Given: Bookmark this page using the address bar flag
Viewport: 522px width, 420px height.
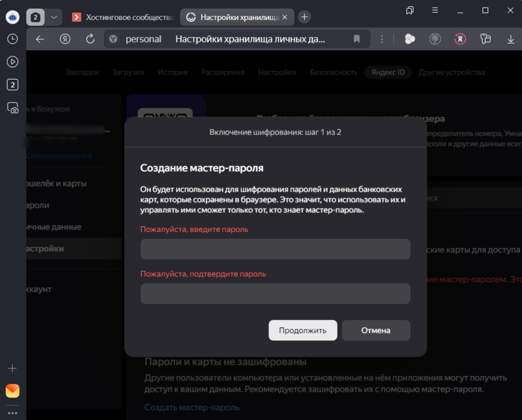Looking at the screenshot, I should (x=356, y=39).
